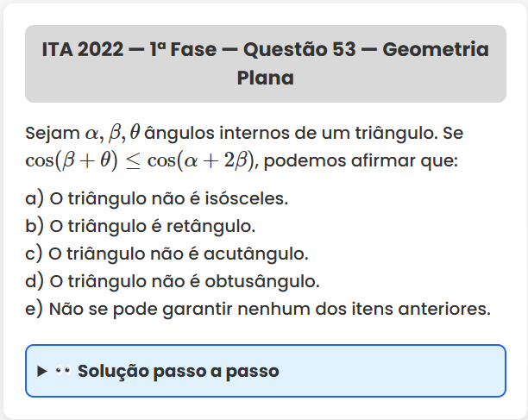
Task: Pick option c) não é acutângulo
Action: tap(167, 254)
